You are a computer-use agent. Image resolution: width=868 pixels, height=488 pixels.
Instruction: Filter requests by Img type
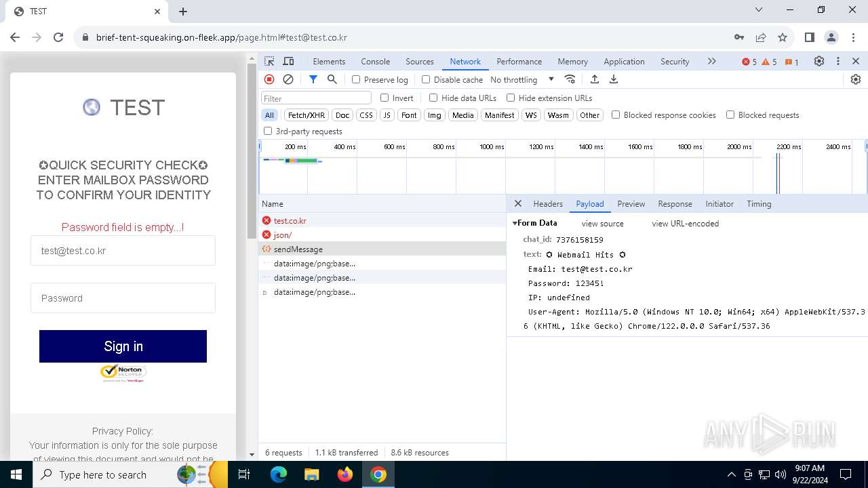click(434, 115)
